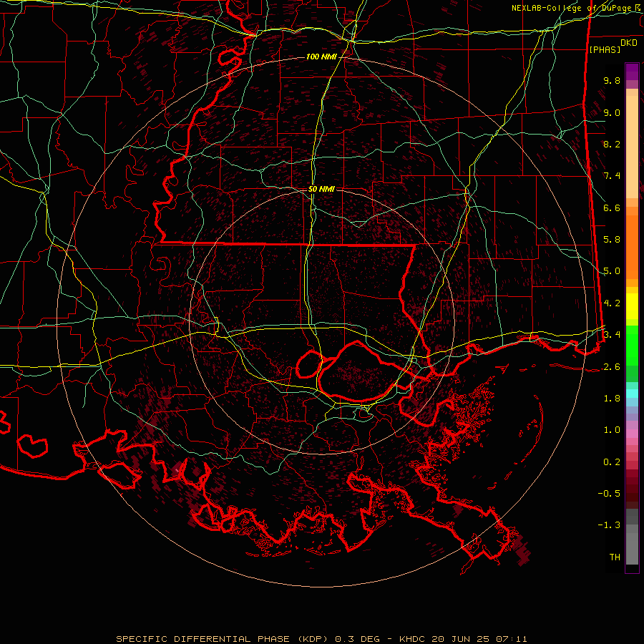
Task: Click the -1.3 scale value
Action: [609, 525]
